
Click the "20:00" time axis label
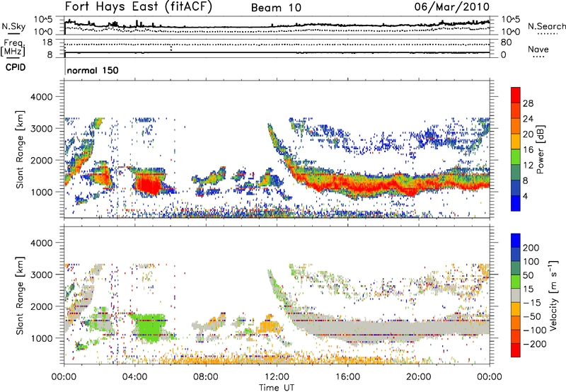(x=418, y=377)
